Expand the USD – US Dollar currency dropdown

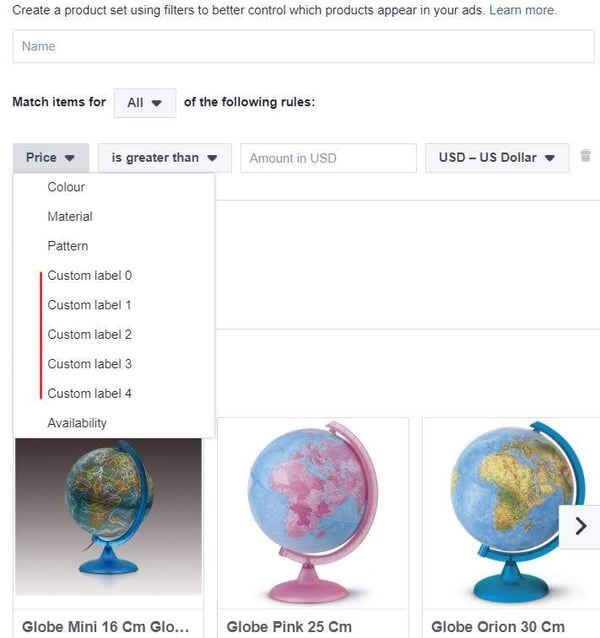coord(497,158)
